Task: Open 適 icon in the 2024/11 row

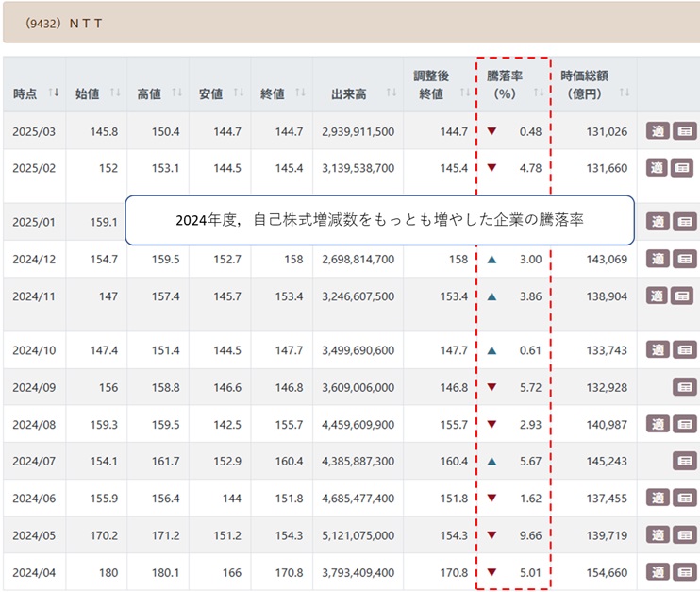Action: click(x=657, y=296)
